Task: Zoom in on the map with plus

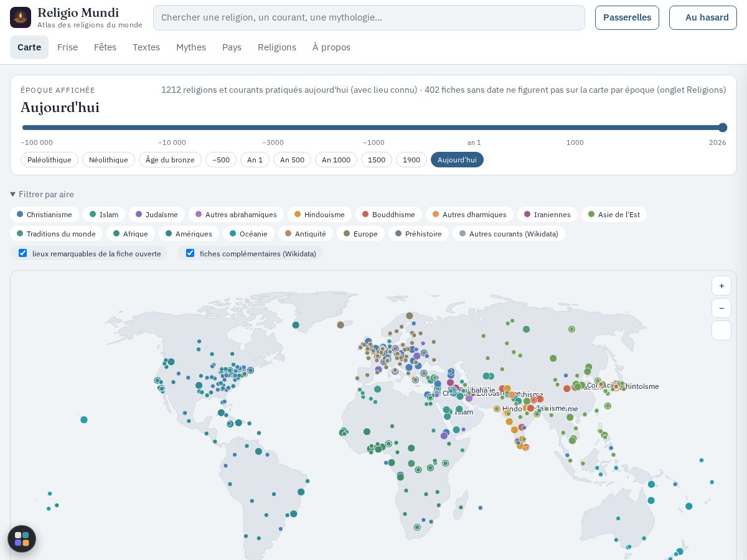Action: [721, 286]
